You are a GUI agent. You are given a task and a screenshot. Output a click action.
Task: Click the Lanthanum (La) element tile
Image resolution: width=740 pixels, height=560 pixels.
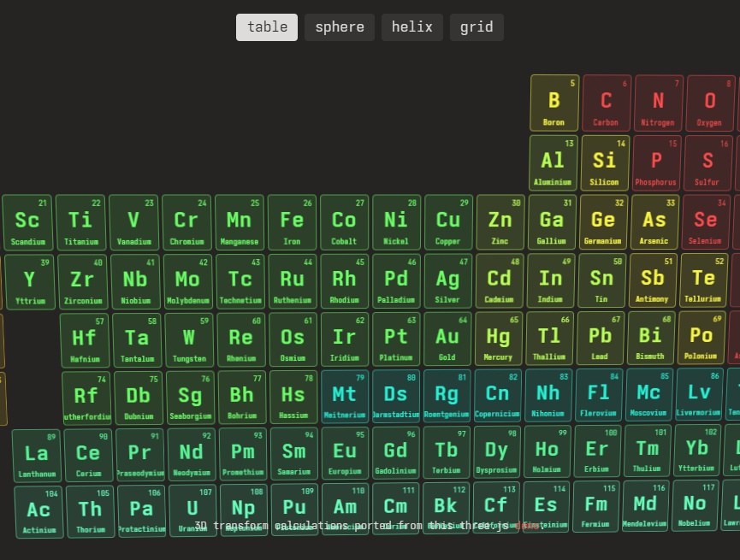pos(37,456)
